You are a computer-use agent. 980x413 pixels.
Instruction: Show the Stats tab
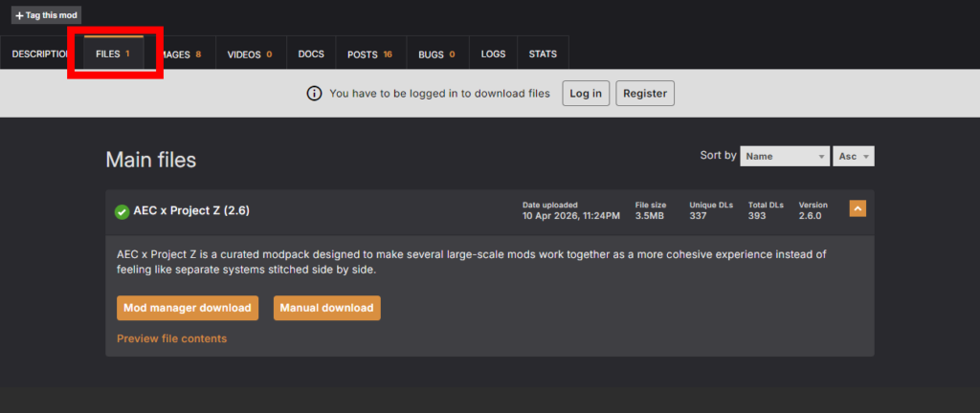click(543, 54)
